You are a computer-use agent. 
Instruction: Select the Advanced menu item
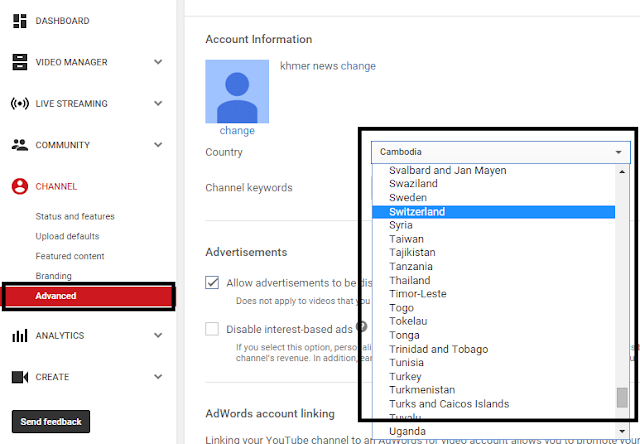click(x=89, y=296)
